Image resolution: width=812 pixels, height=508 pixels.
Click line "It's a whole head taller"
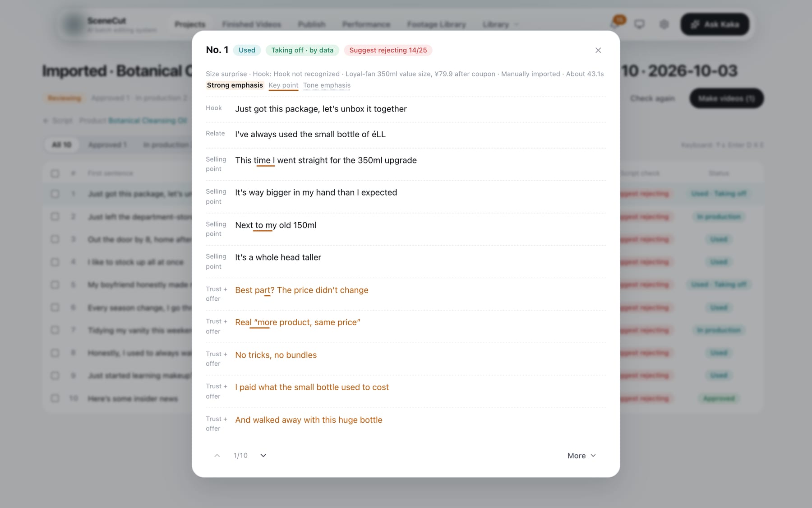(x=278, y=257)
